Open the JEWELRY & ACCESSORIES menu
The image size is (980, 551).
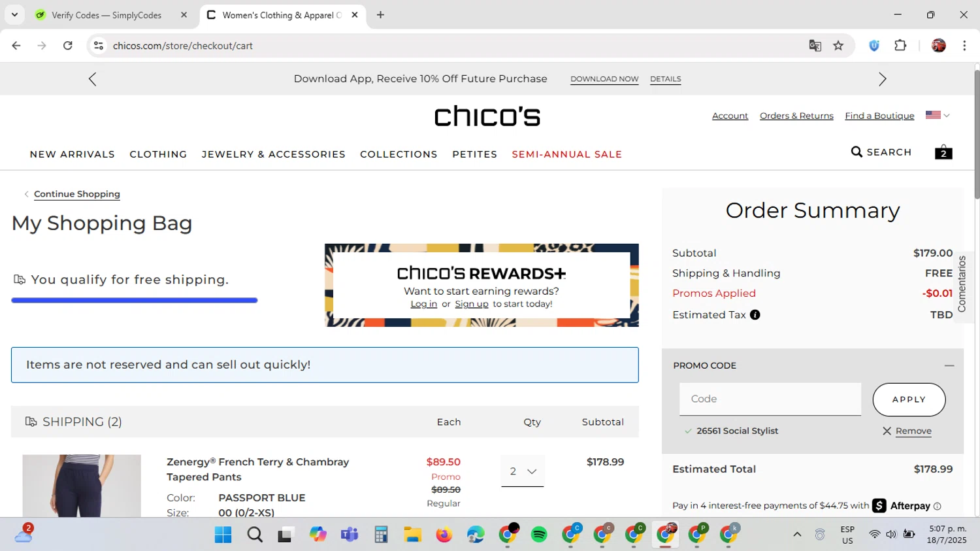(274, 154)
